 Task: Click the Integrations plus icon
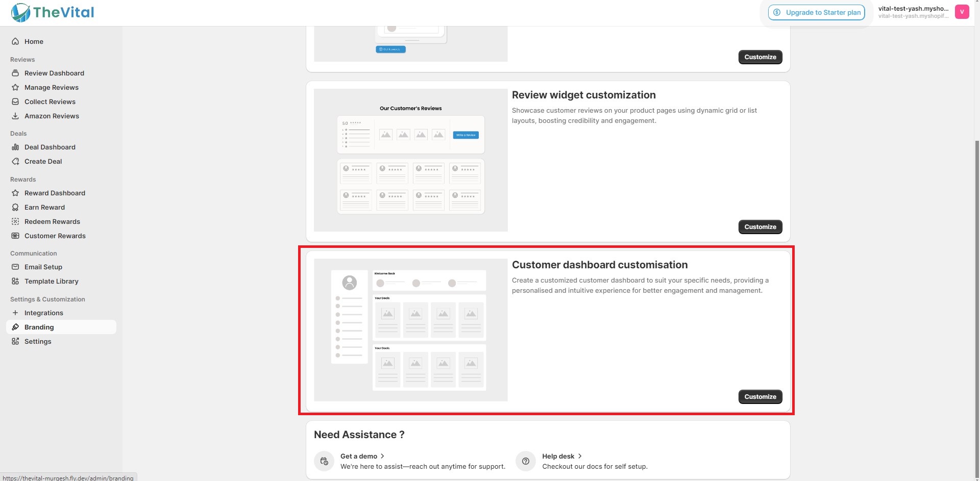(x=15, y=313)
